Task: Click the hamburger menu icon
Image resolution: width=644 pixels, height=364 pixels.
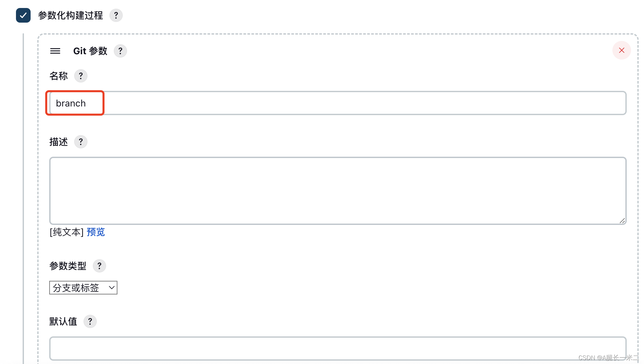Action: [55, 51]
